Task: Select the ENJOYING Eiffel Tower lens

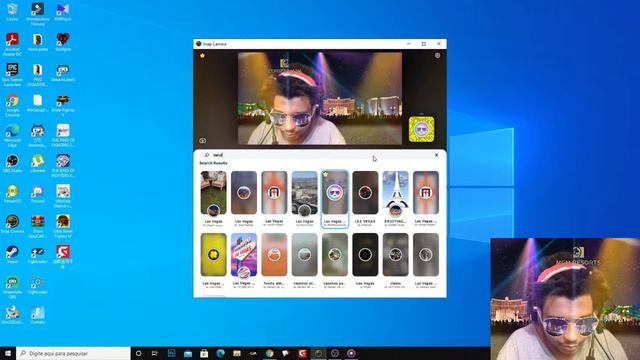Action: (x=395, y=193)
